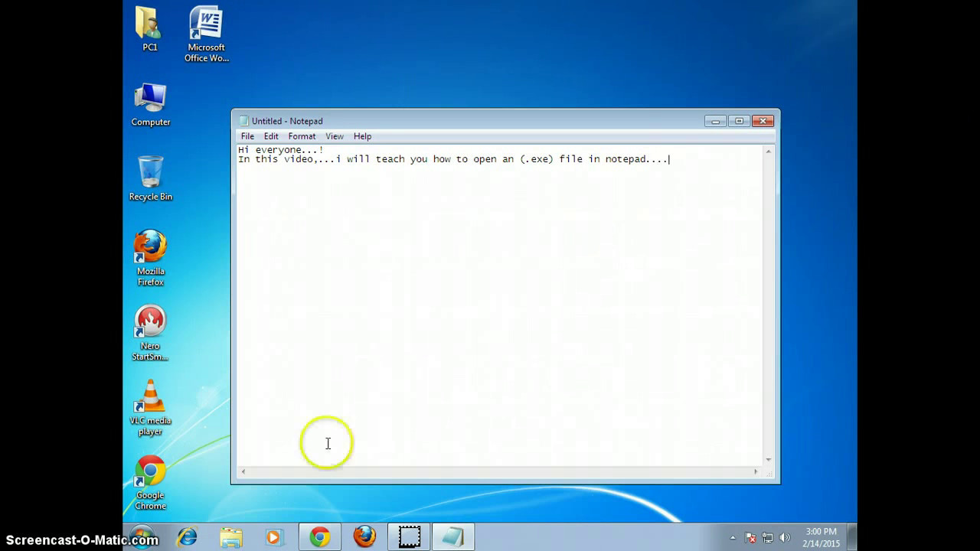Click the Notepad title bar icon
The height and width of the screenshot is (551, 980).
(243, 121)
